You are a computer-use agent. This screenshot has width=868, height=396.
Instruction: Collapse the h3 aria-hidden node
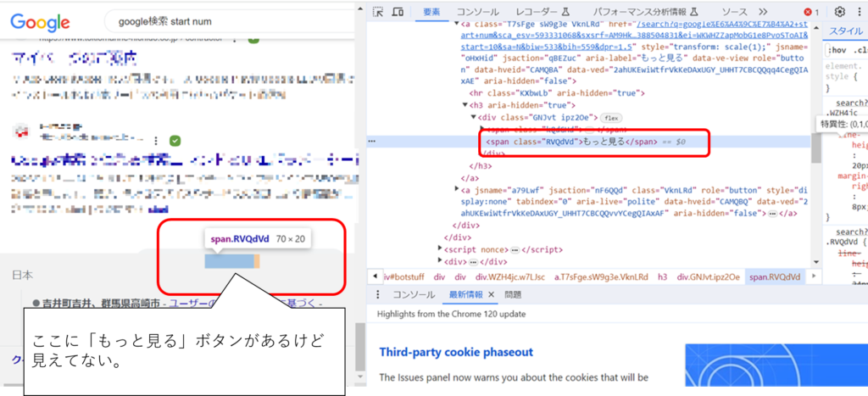(465, 105)
